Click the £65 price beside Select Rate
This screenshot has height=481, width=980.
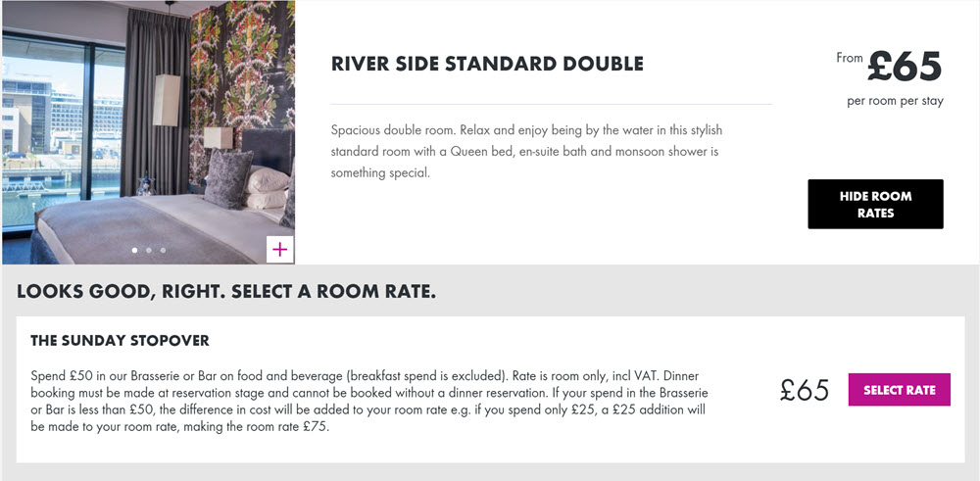tap(804, 391)
